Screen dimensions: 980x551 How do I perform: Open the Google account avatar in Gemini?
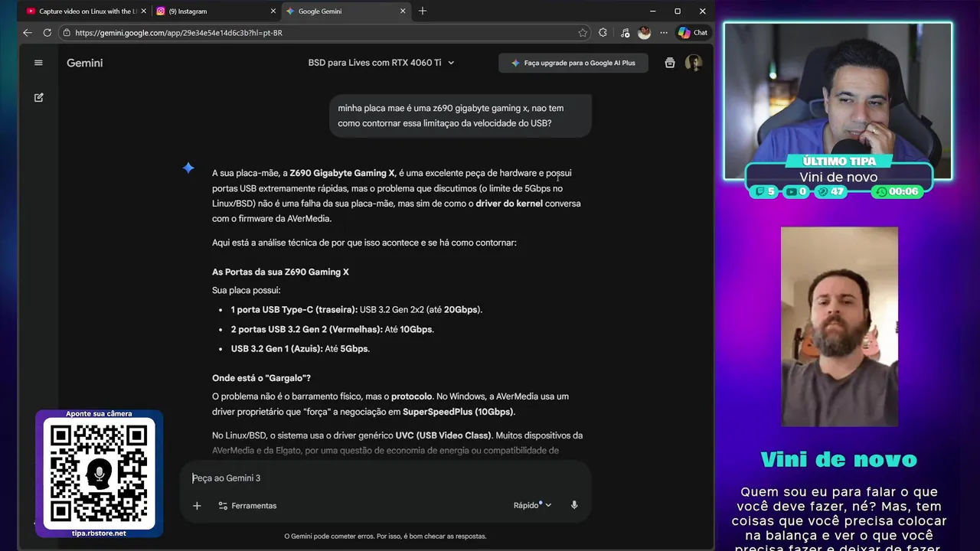tap(694, 63)
